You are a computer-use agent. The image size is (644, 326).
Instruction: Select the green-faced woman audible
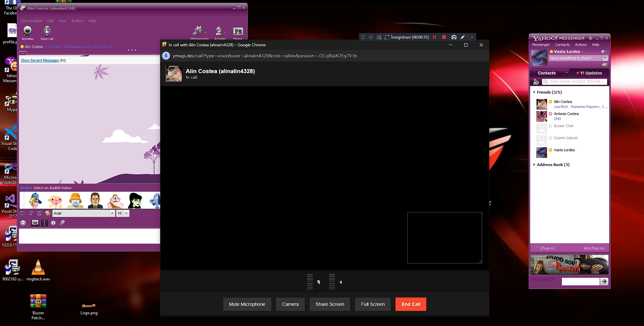pos(135,201)
